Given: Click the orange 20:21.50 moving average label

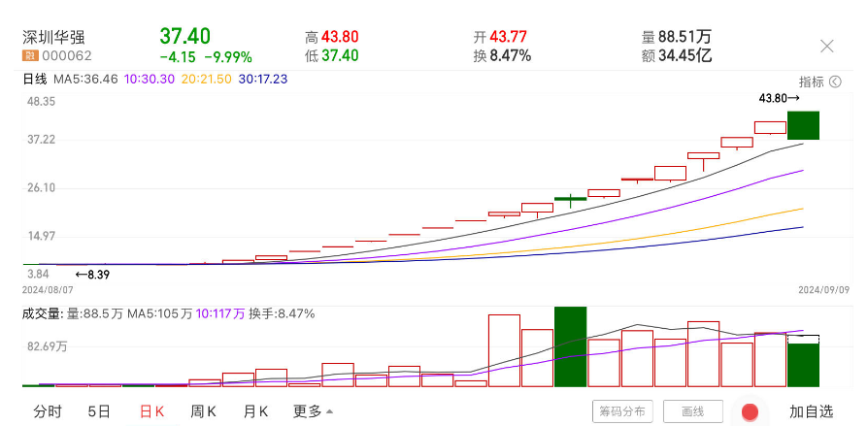Looking at the screenshot, I should [x=206, y=80].
